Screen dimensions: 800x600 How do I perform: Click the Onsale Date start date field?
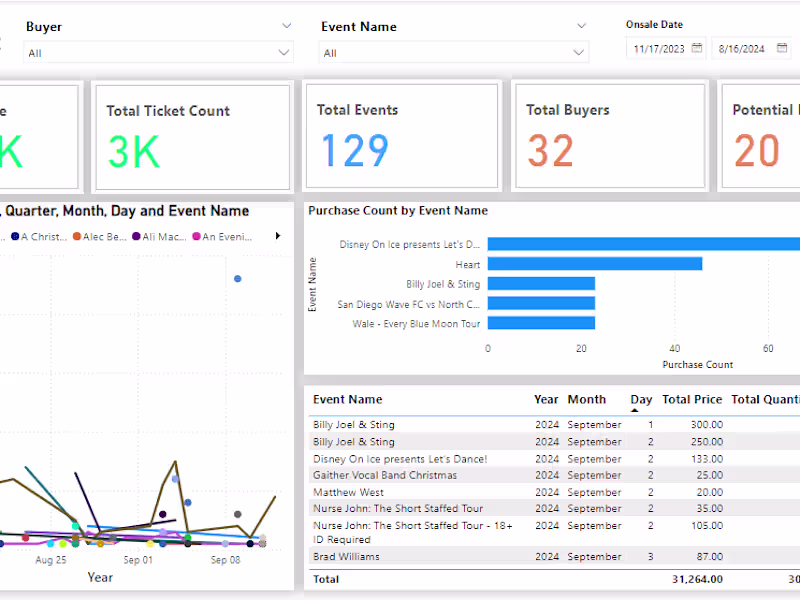coord(658,48)
